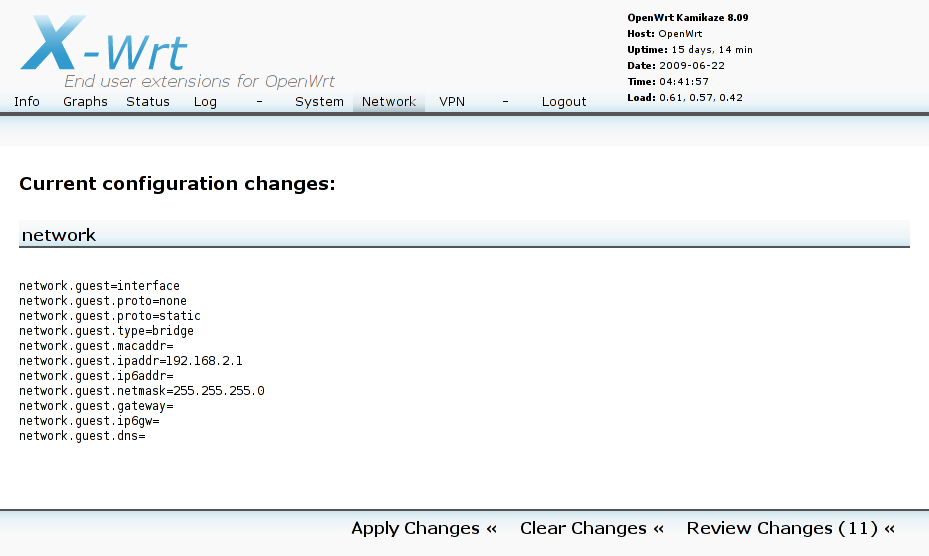Click the network.guest.type=bridge line
Viewport: 929px width, 556px height.
click(106, 331)
